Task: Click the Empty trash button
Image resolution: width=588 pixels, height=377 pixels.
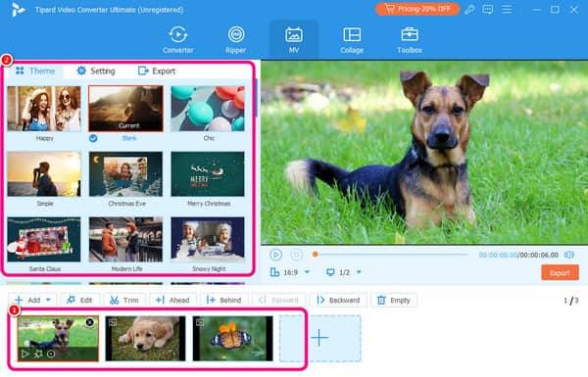Action: pos(394,301)
